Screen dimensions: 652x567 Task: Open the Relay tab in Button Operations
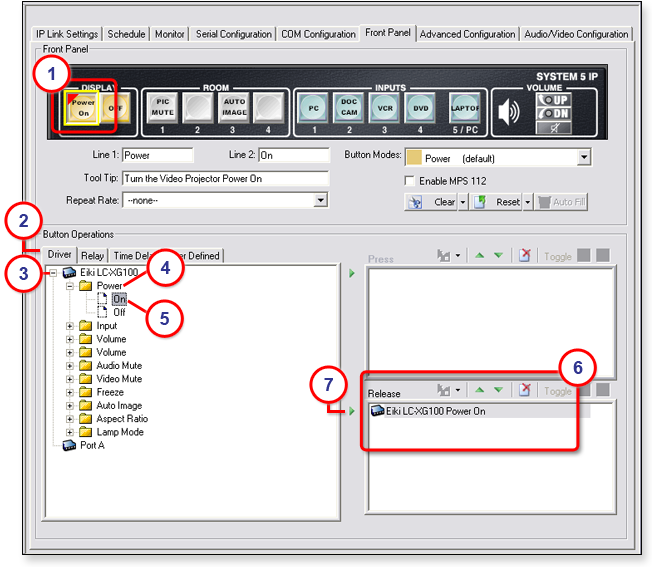92,256
